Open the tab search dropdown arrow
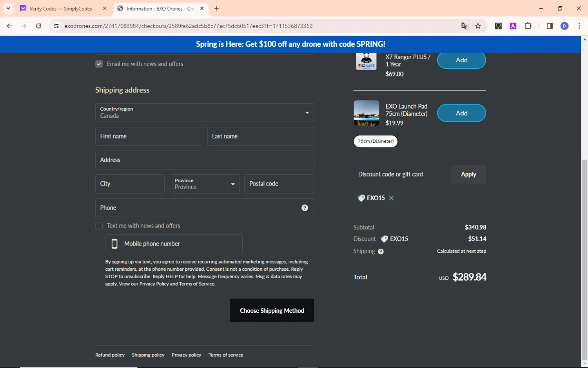The image size is (588, 368). point(8,8)
